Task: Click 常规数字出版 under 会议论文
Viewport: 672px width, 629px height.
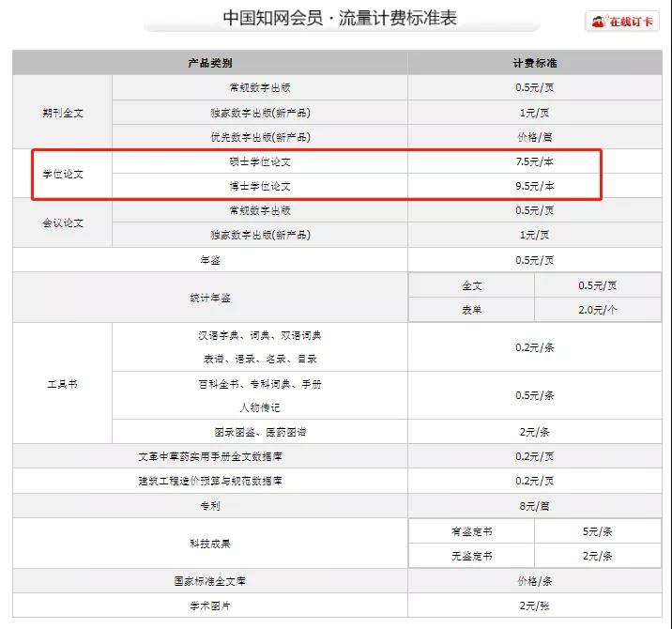Action: coord(260,210)
